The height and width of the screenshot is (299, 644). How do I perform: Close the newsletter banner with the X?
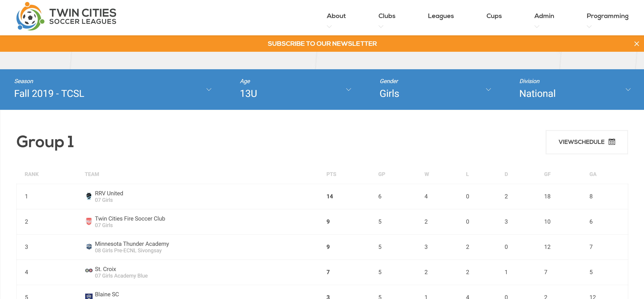click(x=636, y=44)
